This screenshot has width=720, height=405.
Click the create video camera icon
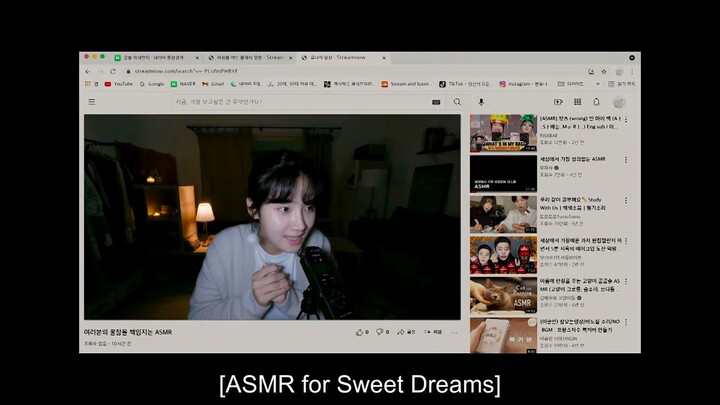(558, 102)
